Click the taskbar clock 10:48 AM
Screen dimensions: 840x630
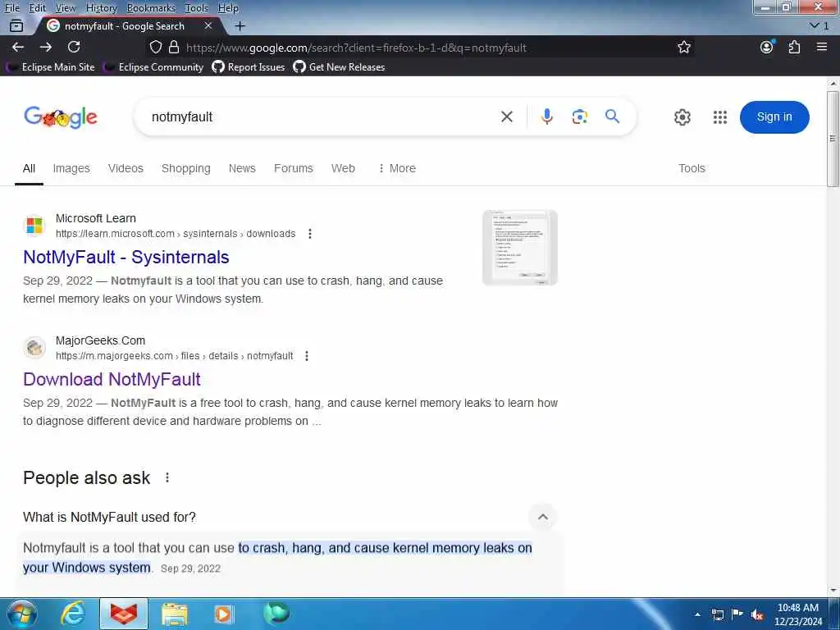coord(798,614)
